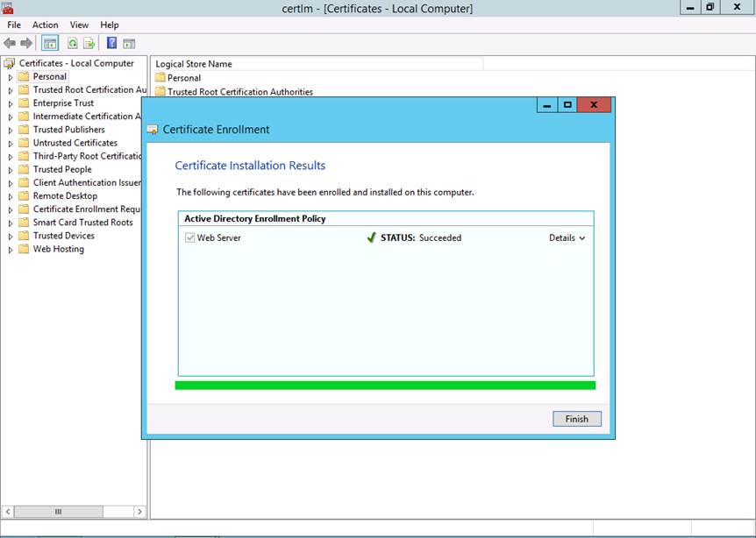The image size is (756, 538).
Task: Click the Certificates - Local Computer root icon
Action: click(10, 63)
